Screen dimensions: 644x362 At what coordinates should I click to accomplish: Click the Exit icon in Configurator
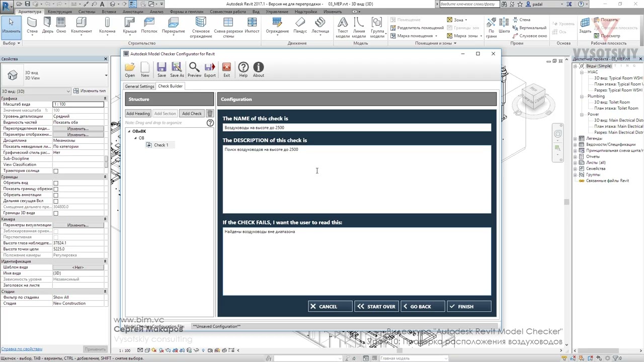pos(226,69)
